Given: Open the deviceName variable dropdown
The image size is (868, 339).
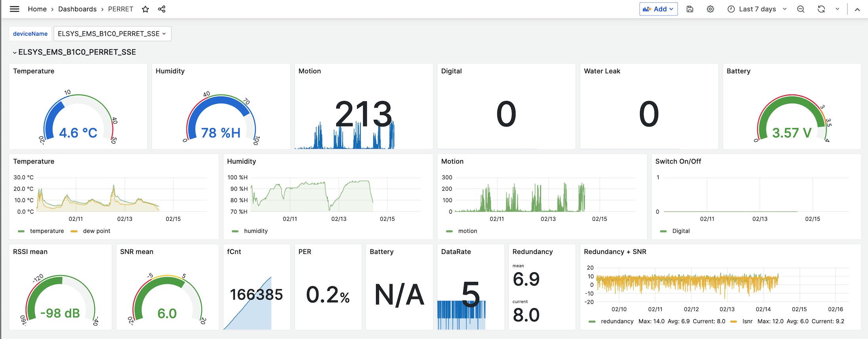Looking at the screenshot, I should [x=112, y=34].
